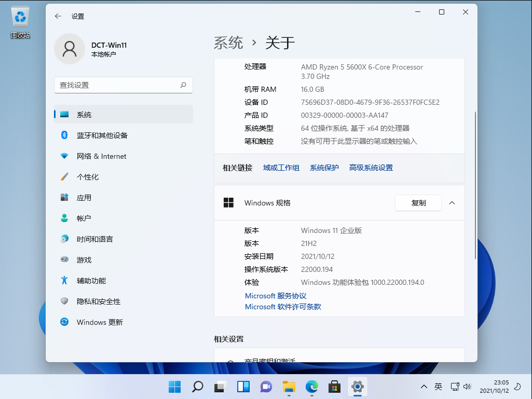Open the Start menu on the taskbar

175,387
